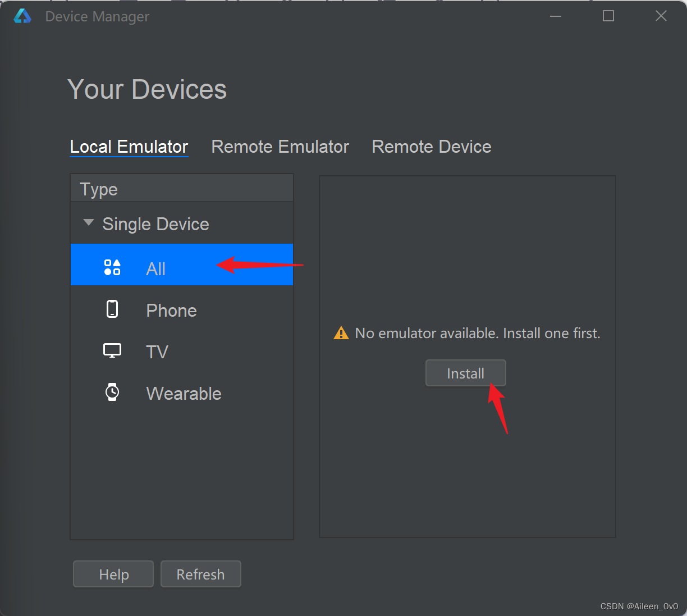Click the DevEco logo in title bar

tap(22, 16)
